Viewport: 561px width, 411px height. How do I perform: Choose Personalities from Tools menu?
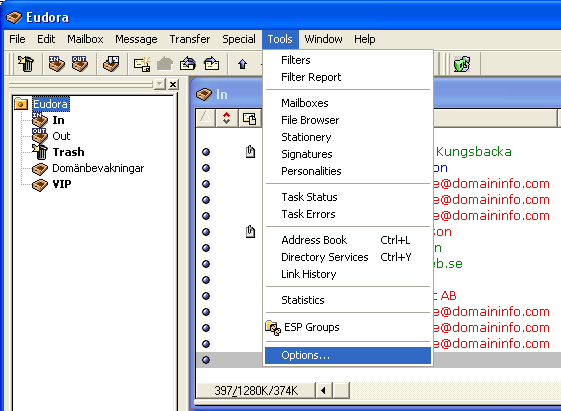pyautogui.click(x=348, y=171)
